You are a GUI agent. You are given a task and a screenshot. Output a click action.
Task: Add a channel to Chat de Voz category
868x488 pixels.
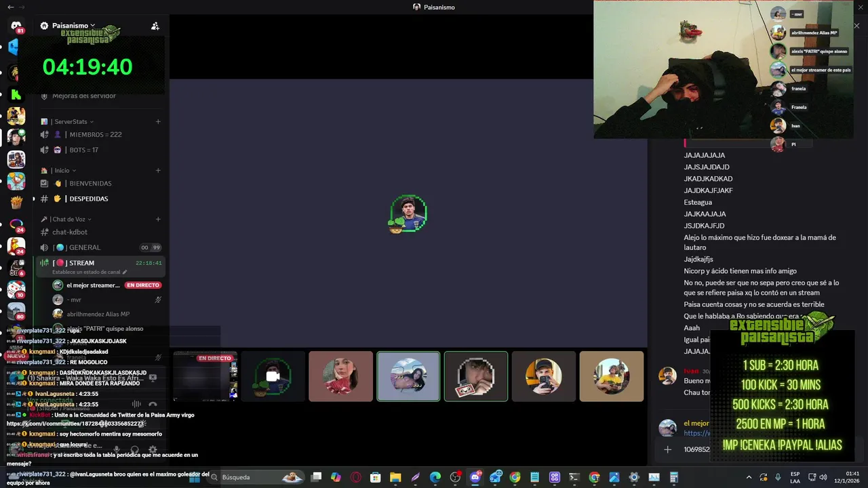click(158, 220)
